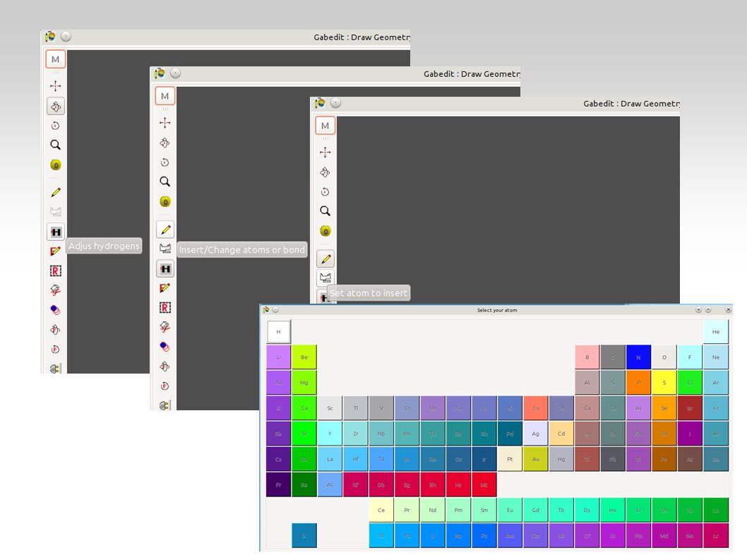
Task: Select the Zoom magnifier in front Gabedit window
Action: 325,211
